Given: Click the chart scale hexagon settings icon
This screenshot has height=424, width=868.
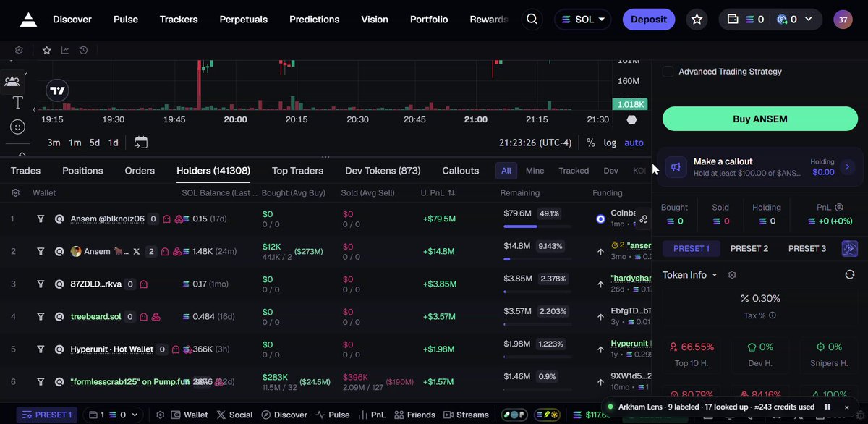Looking at the screenshot, I should pyautogui.click(x=631, y=120).
